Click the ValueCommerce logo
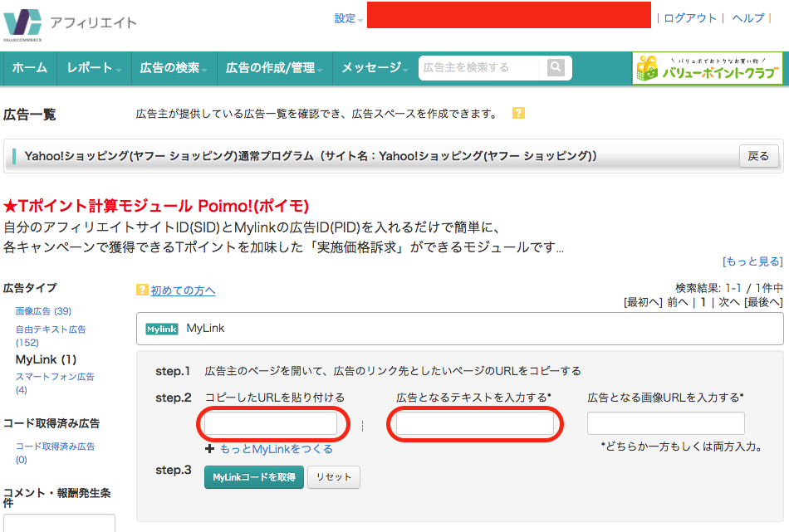The height and width of the screenshot is (532, 789). [22, 24]
